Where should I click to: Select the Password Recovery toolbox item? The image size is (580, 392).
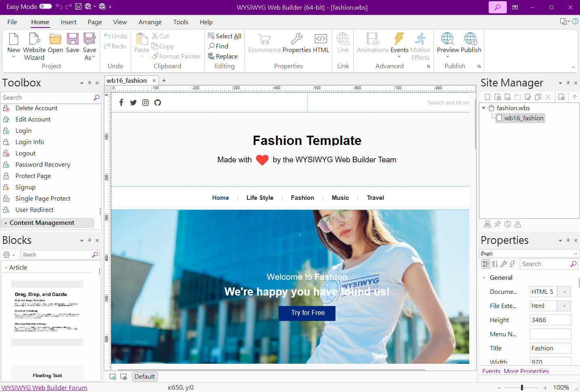(x=43, y=165)
